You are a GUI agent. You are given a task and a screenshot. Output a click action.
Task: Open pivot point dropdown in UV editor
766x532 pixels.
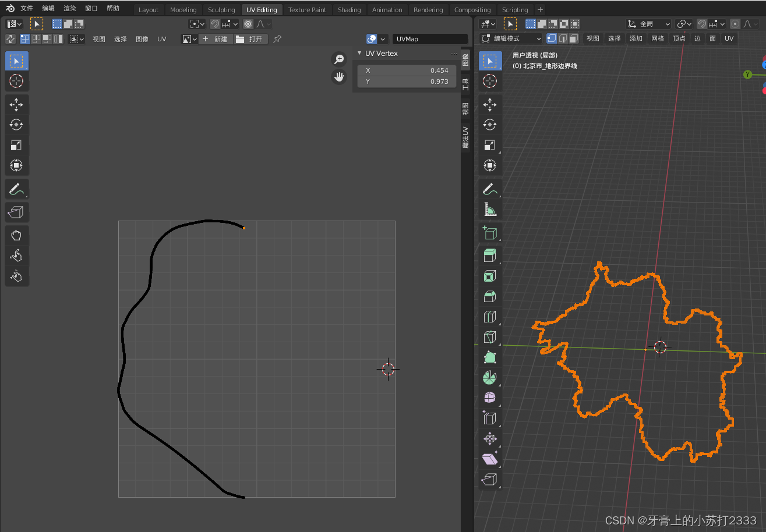197,24
